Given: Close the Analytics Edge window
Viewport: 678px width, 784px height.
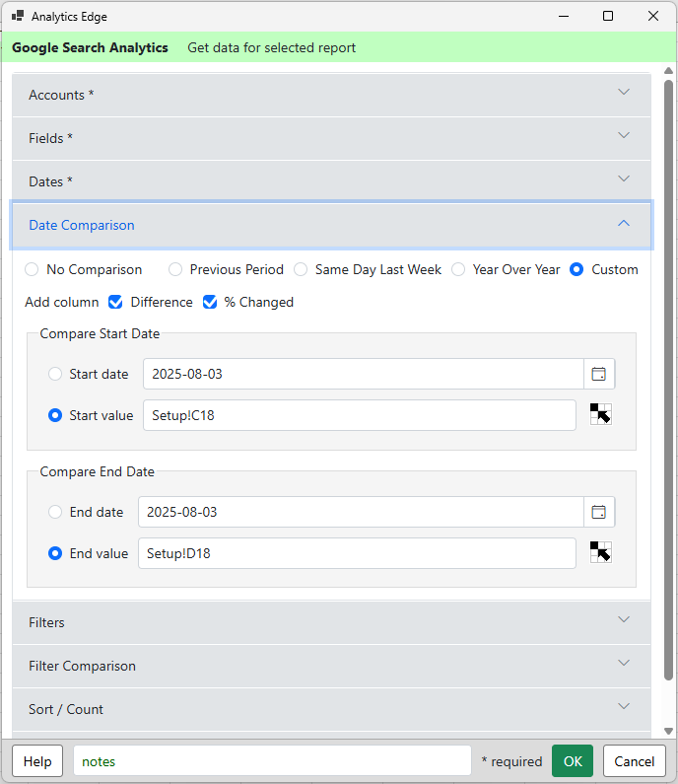Looking at the screenshot, I should coord(653,16).
